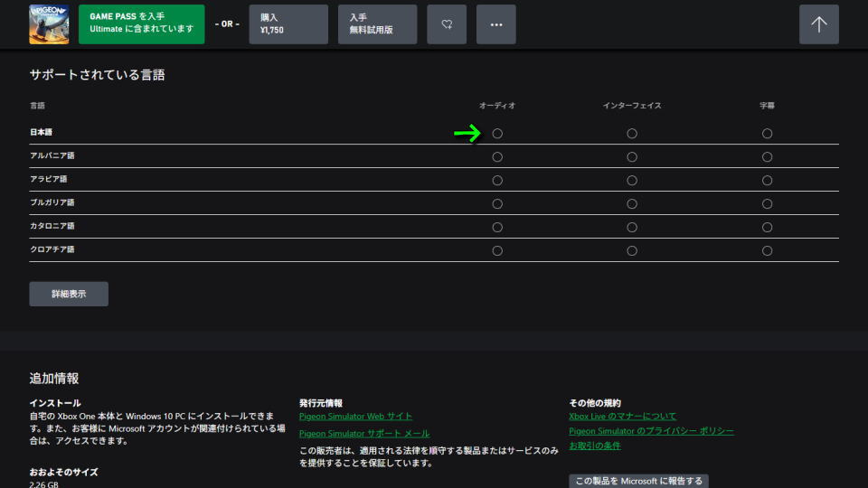This screenshot has width=868, height=488.
Task: Click the subtitles circle for クロアチア語
Action: pyautogui.click(x=767, y=250)
